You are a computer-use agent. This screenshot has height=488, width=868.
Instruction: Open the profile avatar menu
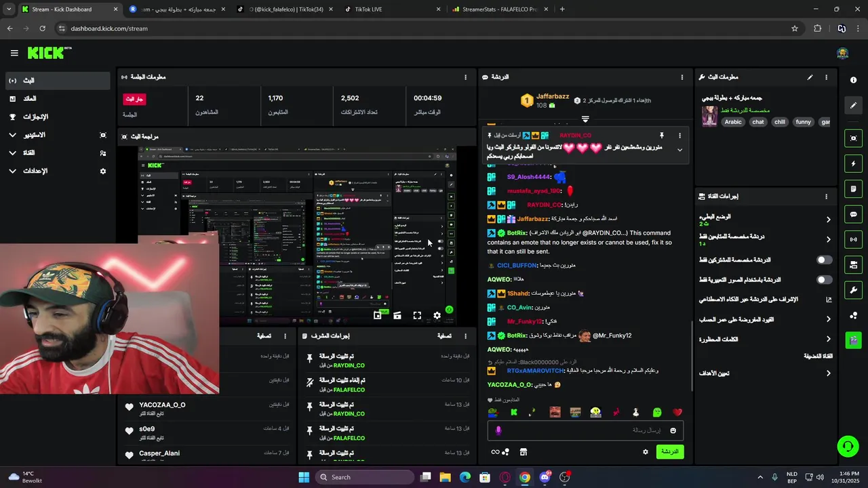[x=843, y=53]
